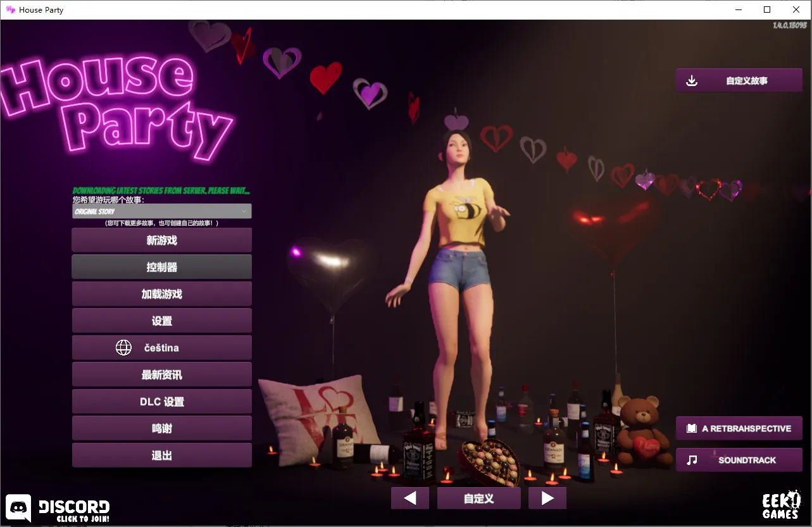812x527 pixels.
Task: Click the download icon on 自定义故事 button
Action: [x=692, y=80]
